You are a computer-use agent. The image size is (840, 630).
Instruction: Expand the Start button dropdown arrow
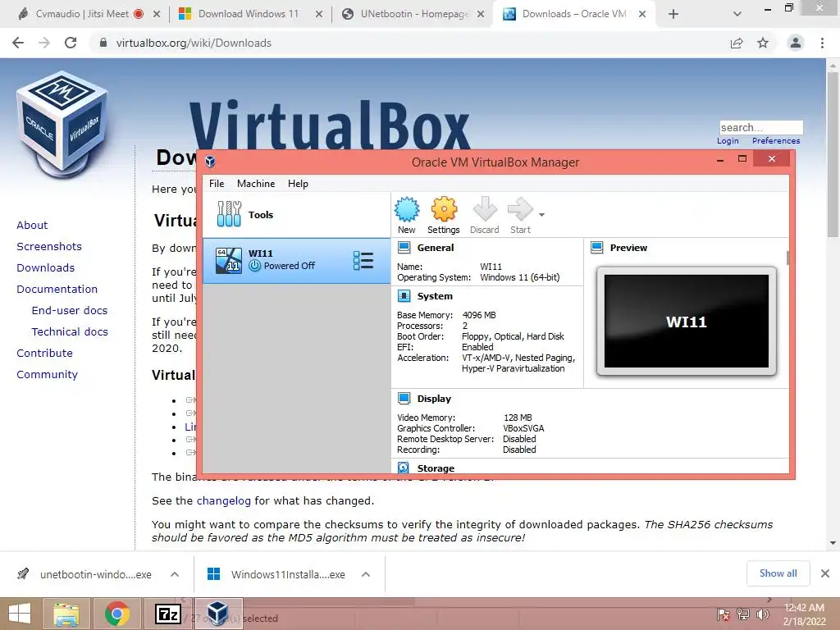(x=541, y=215)
